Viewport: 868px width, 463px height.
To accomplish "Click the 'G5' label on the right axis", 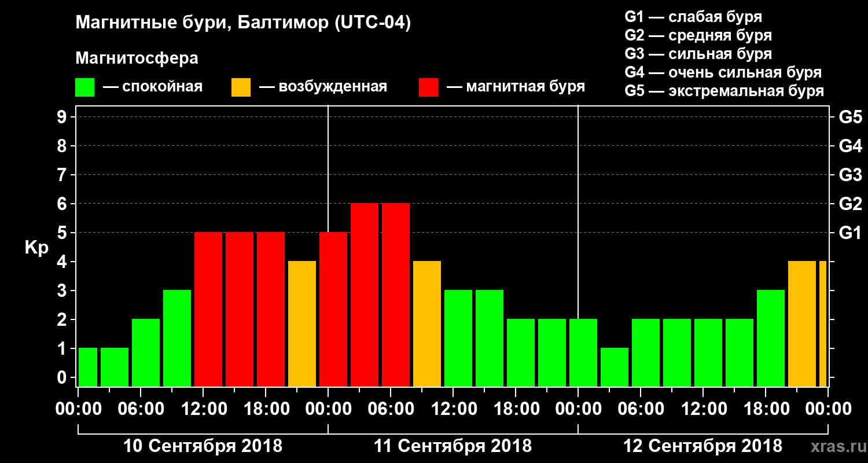I will pos(851,117).
